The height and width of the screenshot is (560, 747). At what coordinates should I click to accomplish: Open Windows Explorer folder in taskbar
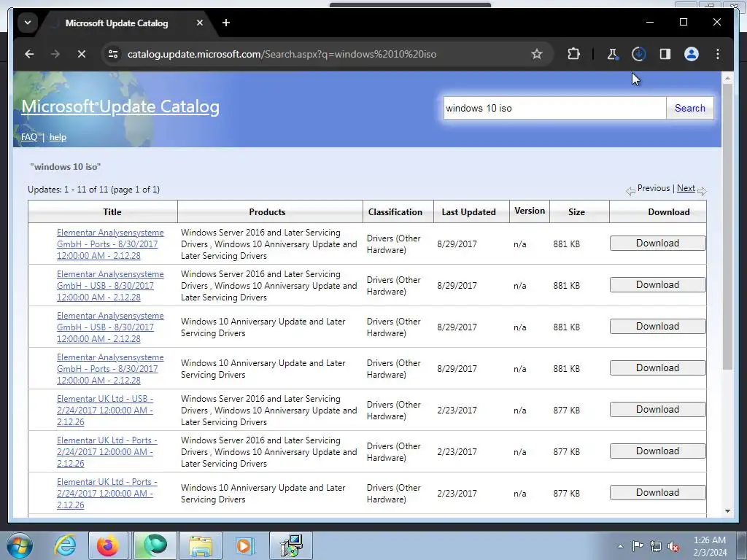pyautogui.click(x=201, y=545)
